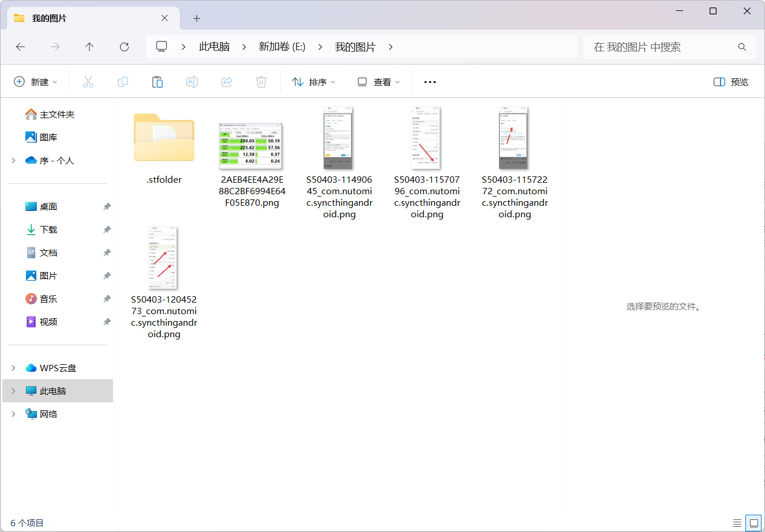Switch to large thumbnails view layout
The image size is (765, 532).
tap(753, 523)
